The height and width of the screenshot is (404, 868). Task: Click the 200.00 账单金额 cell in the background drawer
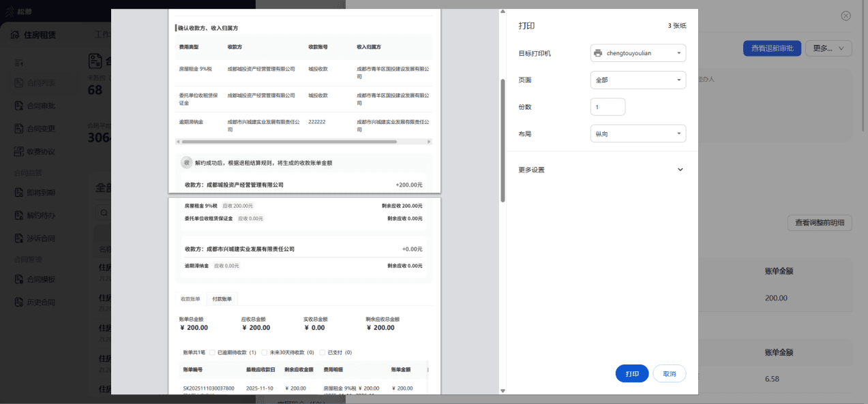click(x=776, y=298)
